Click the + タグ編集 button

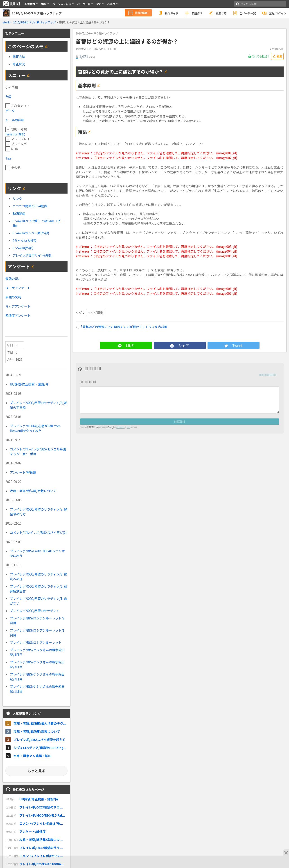(96, 313)
